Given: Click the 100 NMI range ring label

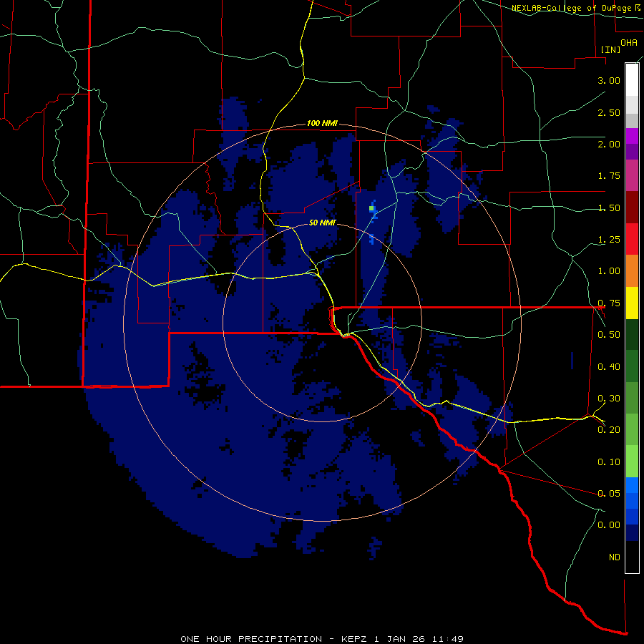Looking at the screenshot, I should [322, 123].
